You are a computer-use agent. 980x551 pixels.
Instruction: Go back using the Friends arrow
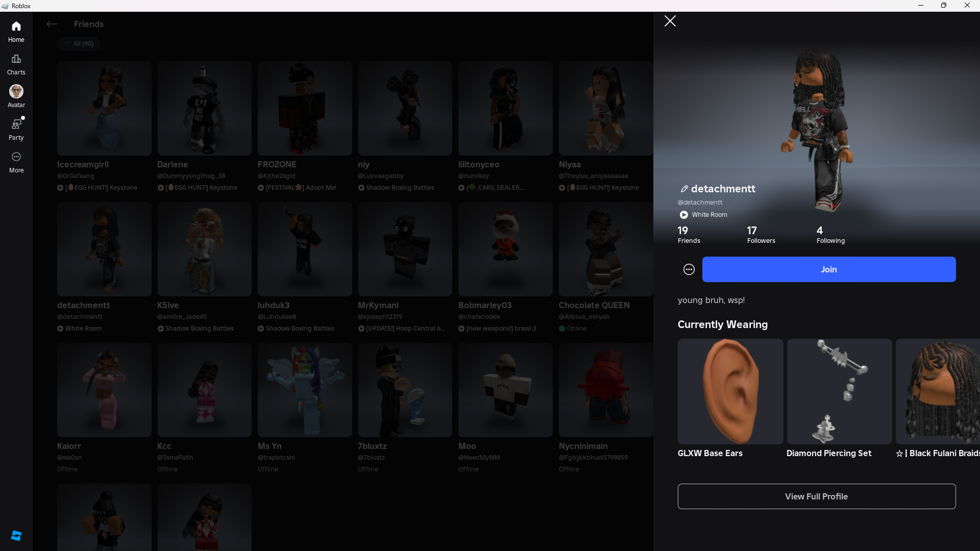point(52,24)
